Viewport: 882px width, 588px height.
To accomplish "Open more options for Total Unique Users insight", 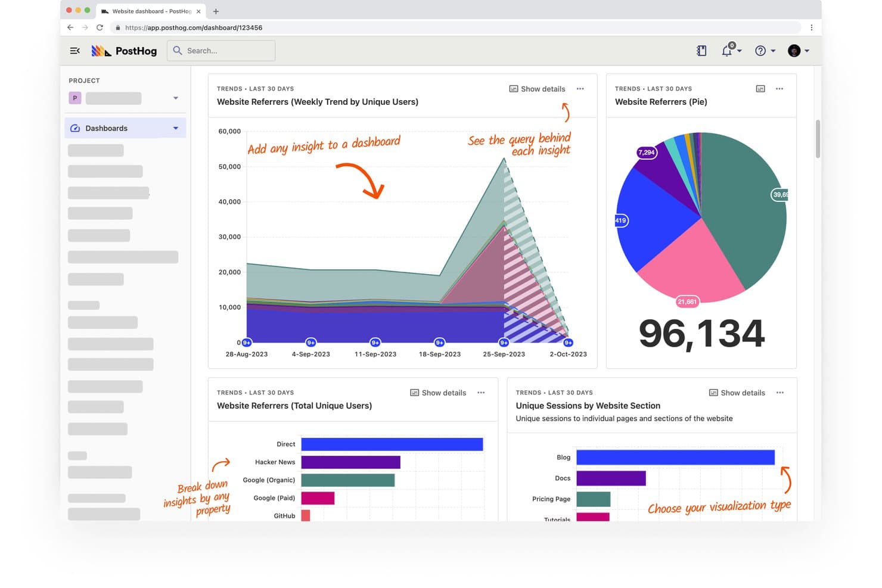I will click(481, 393).
